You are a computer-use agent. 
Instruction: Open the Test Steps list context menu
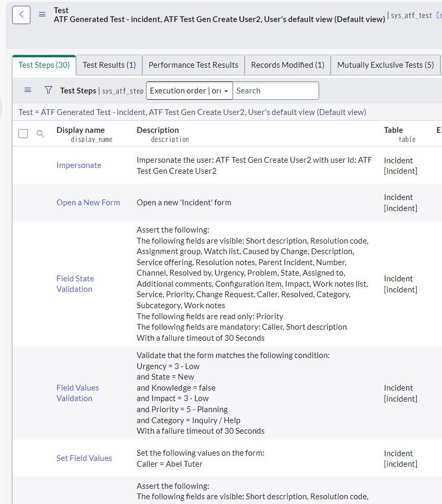point(28,90)
